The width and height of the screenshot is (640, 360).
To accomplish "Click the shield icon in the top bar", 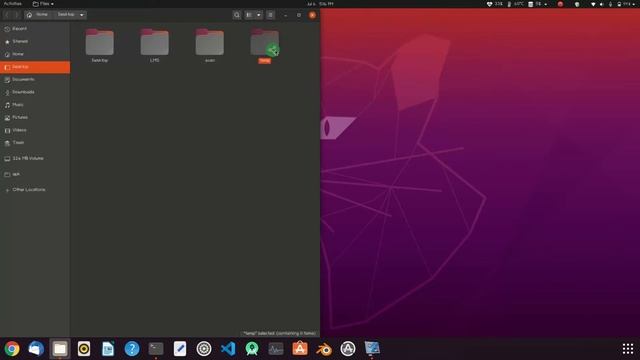I will tap(577, 4).
